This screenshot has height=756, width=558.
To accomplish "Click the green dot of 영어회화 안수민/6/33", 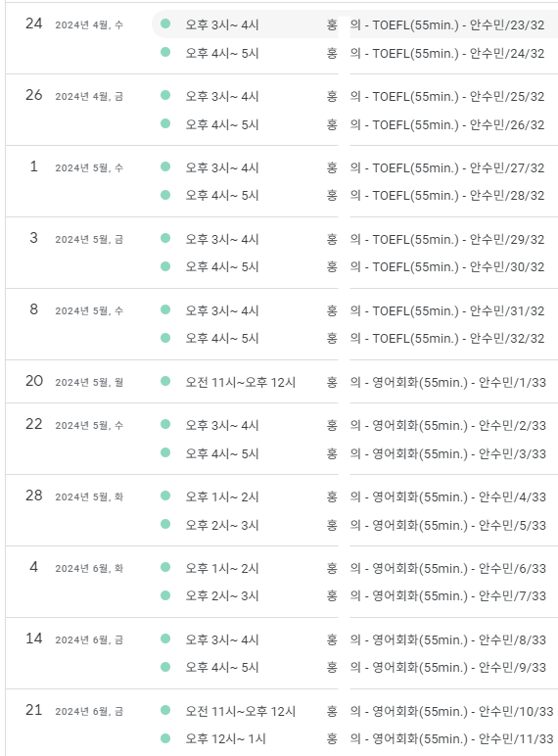I will point(165,567).
